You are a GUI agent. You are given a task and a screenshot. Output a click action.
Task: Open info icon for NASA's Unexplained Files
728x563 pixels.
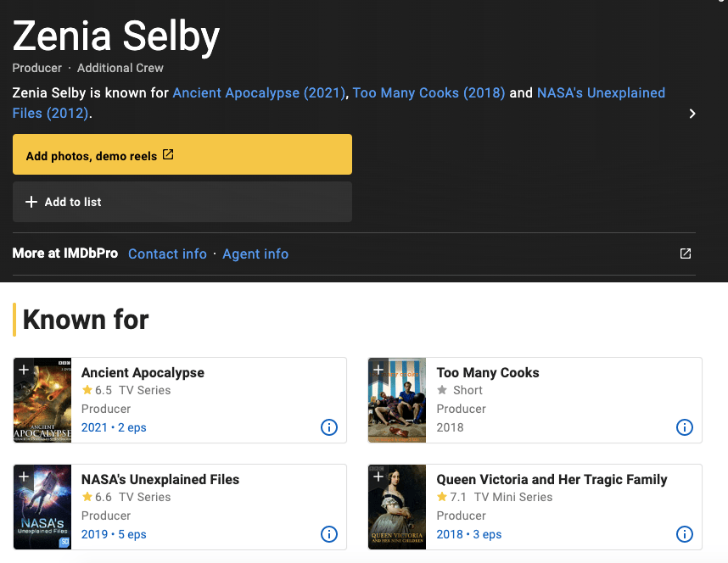click(x=329, y=534)
